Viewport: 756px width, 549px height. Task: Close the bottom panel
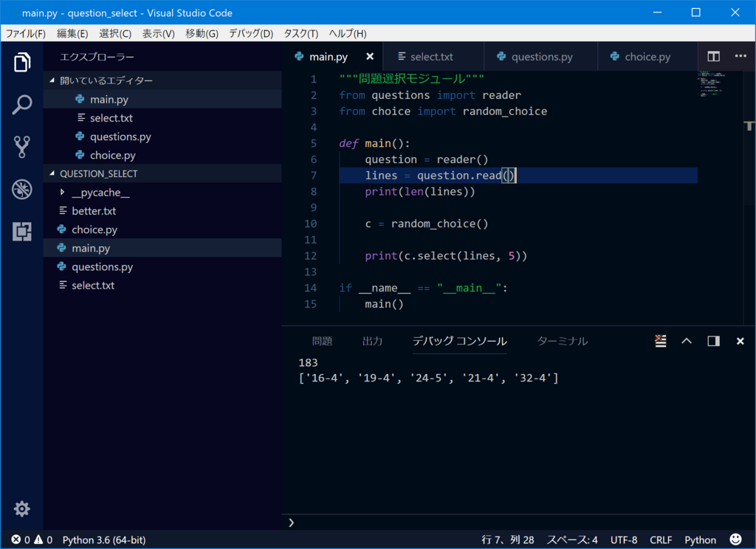coord(740,341)
